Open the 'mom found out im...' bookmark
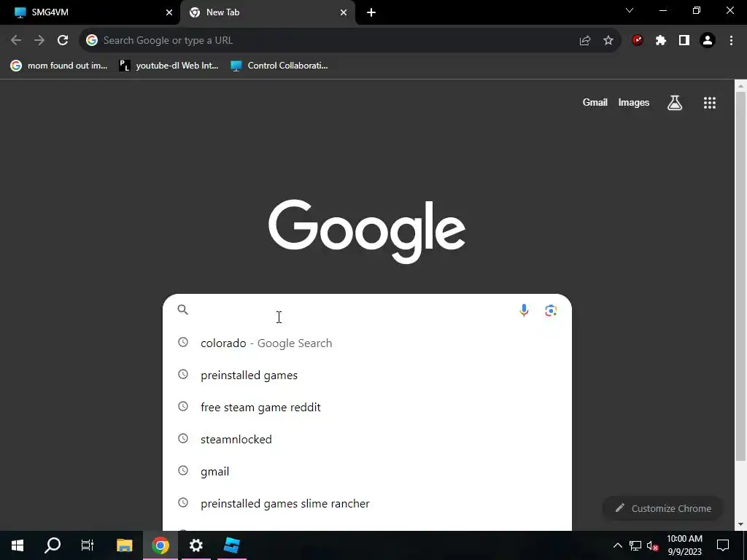This screenshot has width=747, height=560. click(x=59, y=66)
